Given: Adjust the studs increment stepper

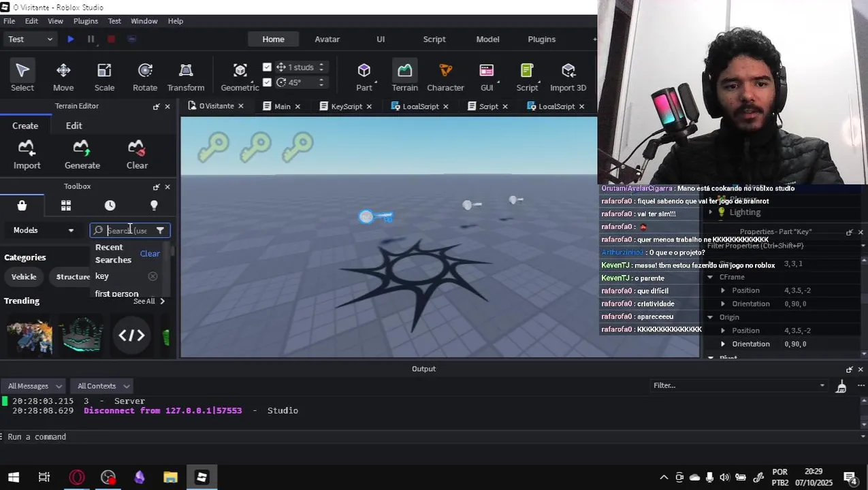Looking at the screenshot, I should [321, 67].
